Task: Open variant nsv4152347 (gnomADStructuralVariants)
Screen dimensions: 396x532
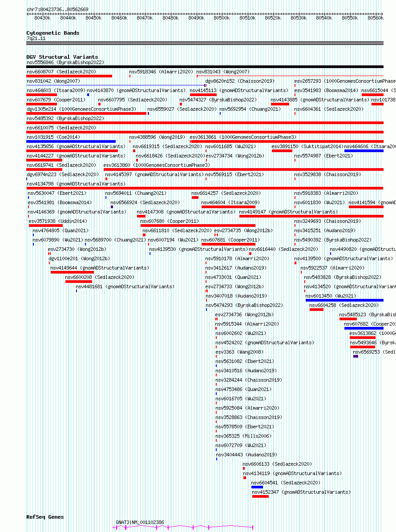Action: click(301, 492)
